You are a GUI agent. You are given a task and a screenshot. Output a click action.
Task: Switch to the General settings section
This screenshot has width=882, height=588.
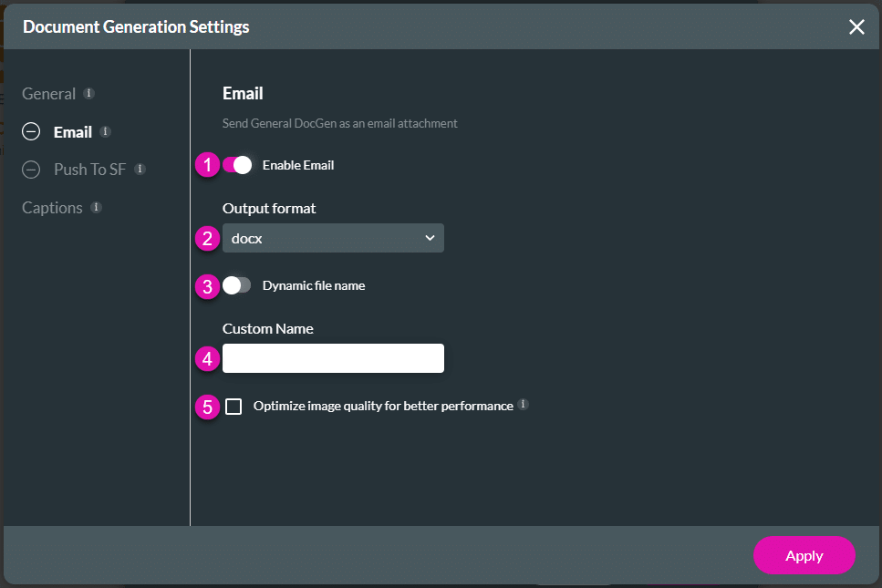coord(48,92)
